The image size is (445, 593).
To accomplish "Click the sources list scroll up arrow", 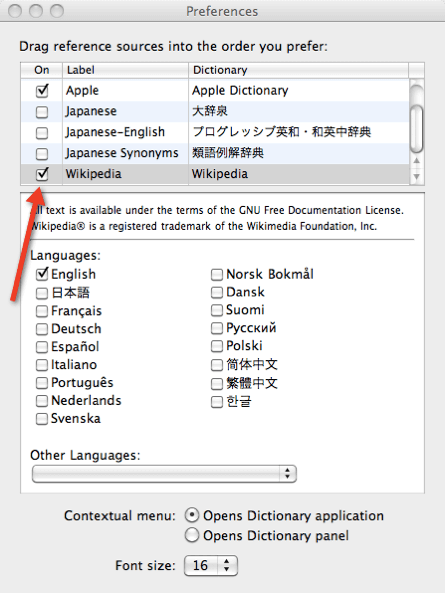I will tap(417, 161).
